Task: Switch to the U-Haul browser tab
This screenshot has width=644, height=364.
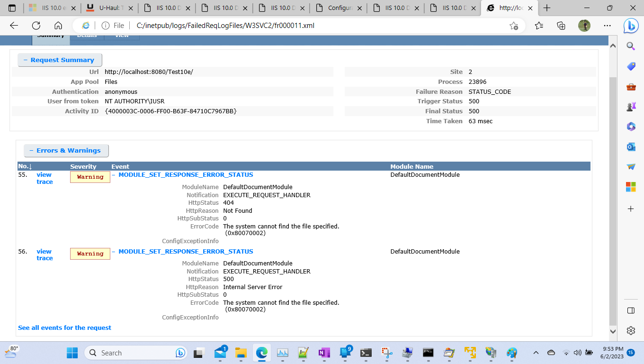Action: point(109,8)
